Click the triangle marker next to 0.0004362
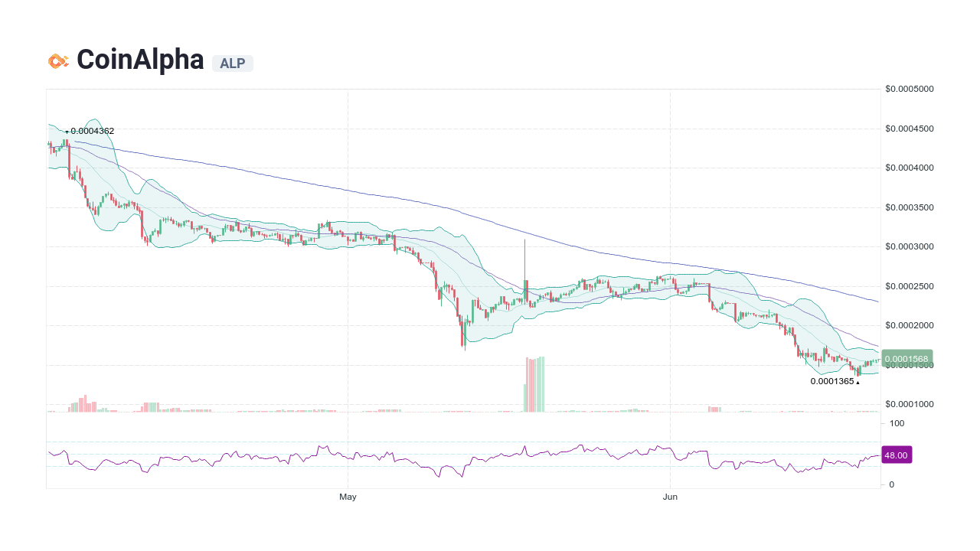980x551 pixels. coord(67,131)
